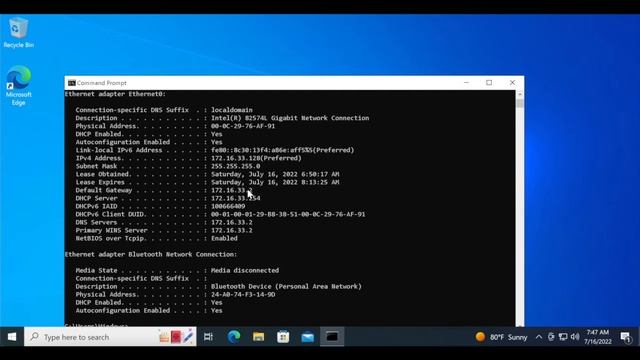Click the Command Prompt scrollbar up arrow

pyautogui.click(x=520, y=94)
